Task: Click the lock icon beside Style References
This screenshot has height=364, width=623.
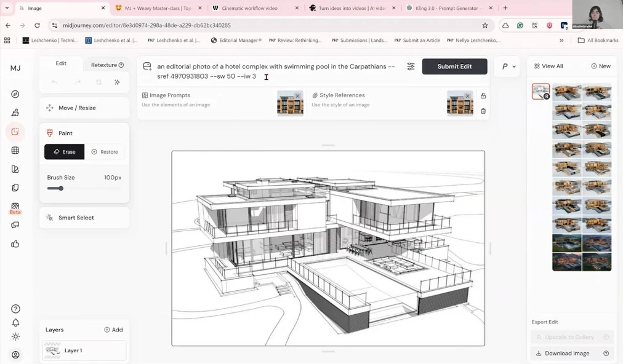Action: point(483,96)
